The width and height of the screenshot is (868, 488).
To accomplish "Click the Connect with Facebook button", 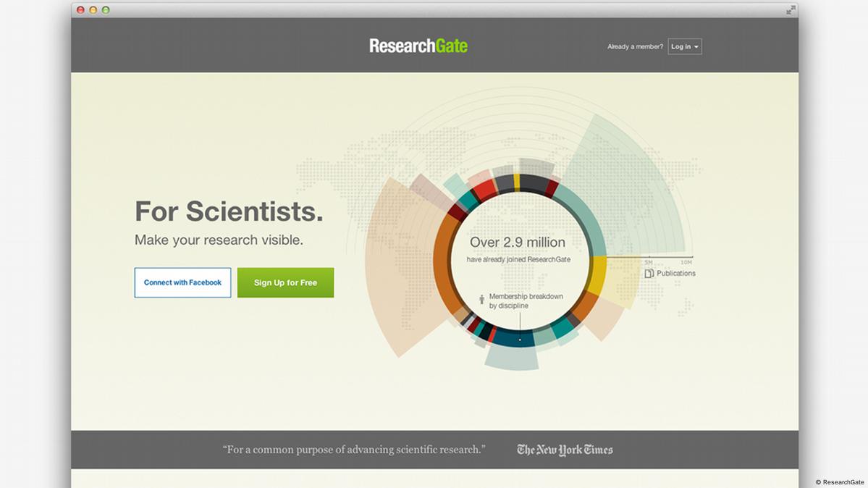I will (x=182, y=282).
